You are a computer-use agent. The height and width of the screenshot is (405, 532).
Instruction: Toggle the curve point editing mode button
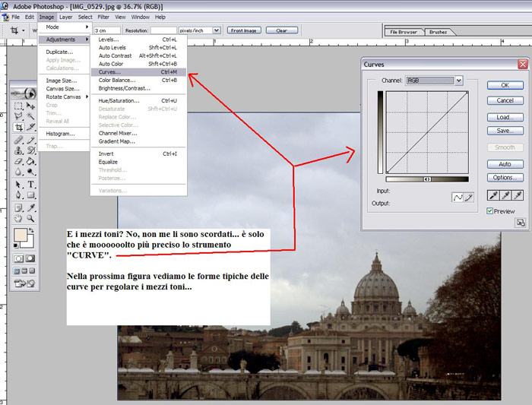458,197
